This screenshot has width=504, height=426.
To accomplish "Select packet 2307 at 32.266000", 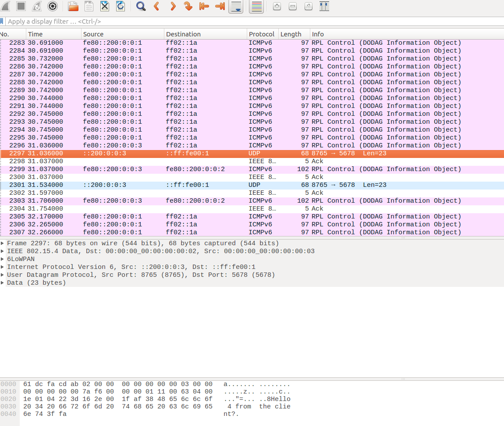I will (x=252, y=233).
